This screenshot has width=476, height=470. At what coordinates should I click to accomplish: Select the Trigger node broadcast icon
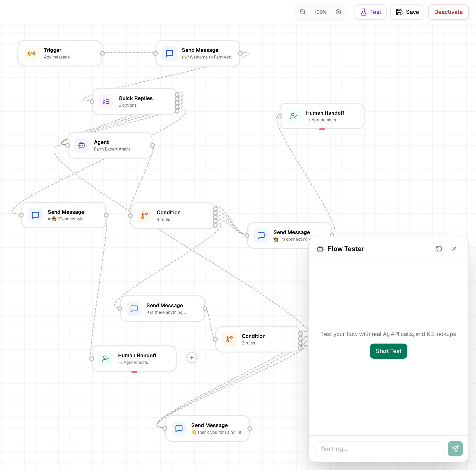click(32, 53)
